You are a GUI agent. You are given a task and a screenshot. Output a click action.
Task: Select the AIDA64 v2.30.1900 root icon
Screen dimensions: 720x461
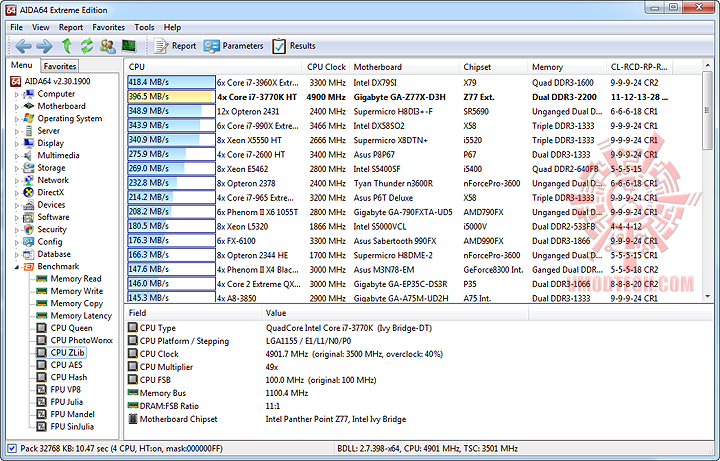(16, 82)
